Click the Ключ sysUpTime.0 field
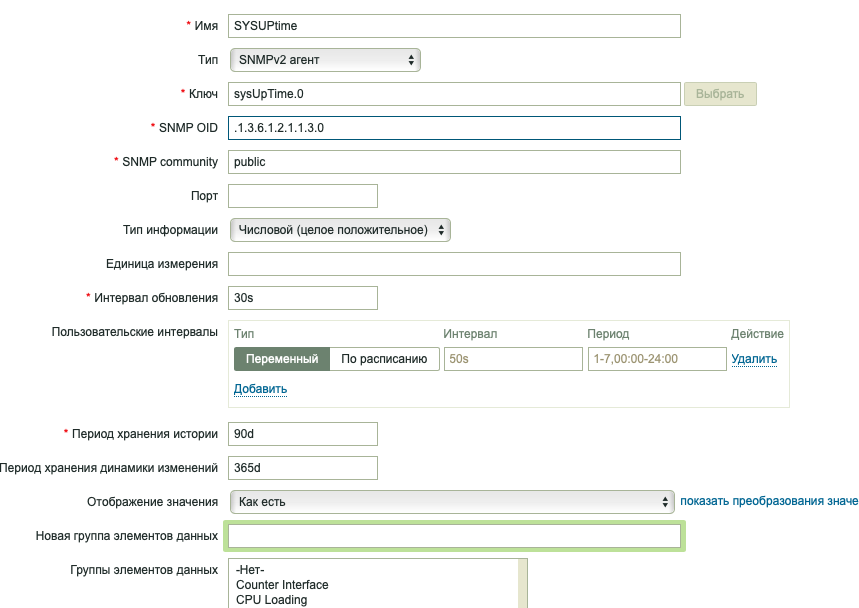Viewport: 859px width, 608px height. (454, 94)
